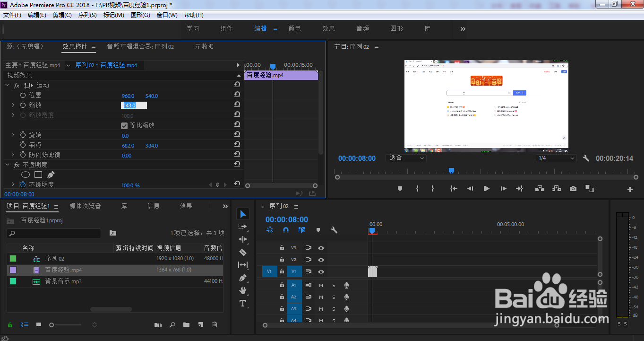644x341 pixels.
Task: Open timeline display settings wrench
Action: (x=334, y=230)
